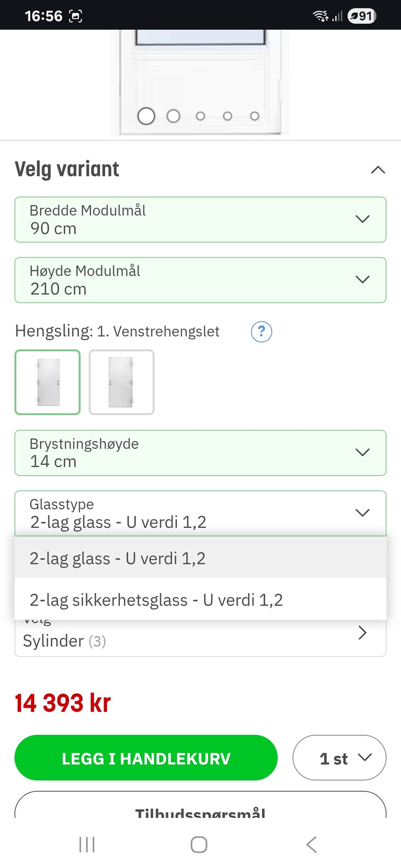Open the Glasstype dropdown arrow

tap(363, 512)
